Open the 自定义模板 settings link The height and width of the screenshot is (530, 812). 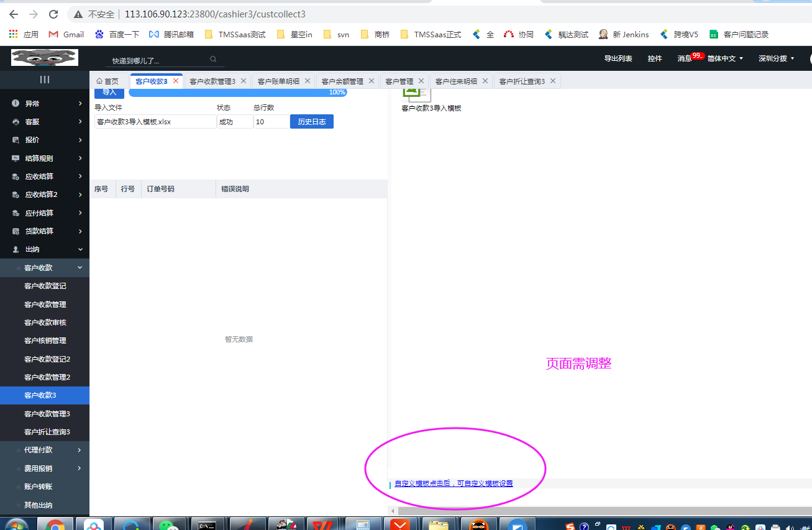tap(454, 483)
